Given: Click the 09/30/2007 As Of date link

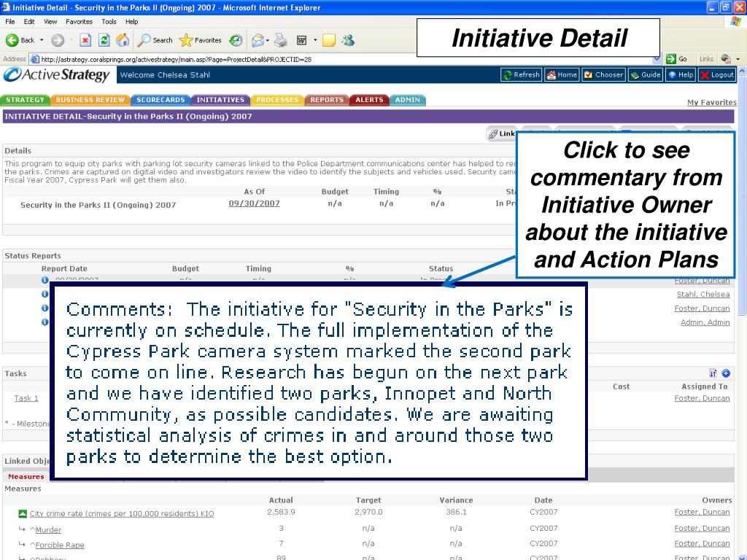Looking at the screenshot, I should coord(255,203).
